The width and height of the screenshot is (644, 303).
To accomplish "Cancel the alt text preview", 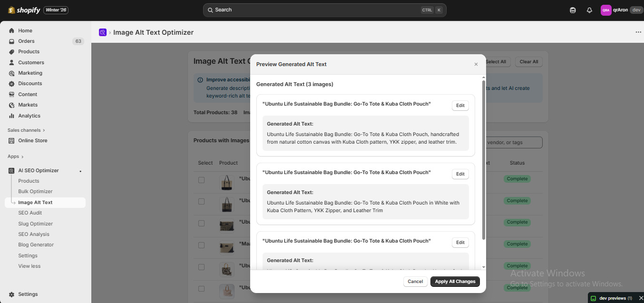I will (415, 282).
